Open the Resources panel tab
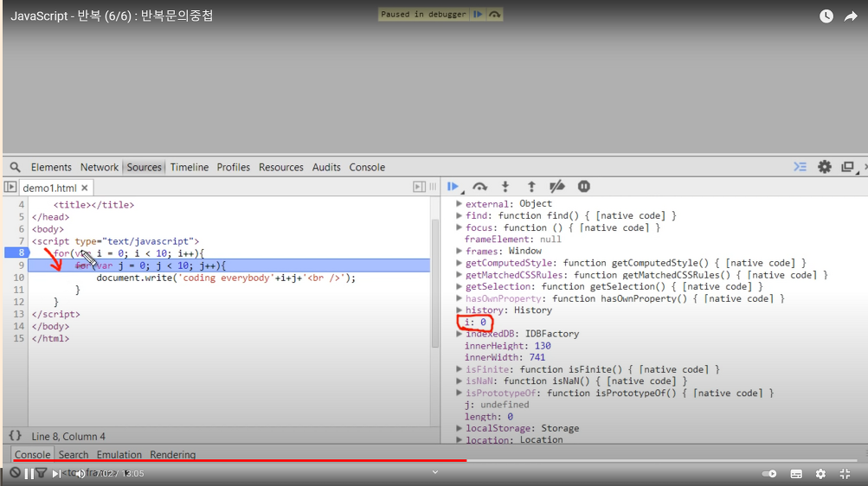868x486 pixels. [280, 167]
